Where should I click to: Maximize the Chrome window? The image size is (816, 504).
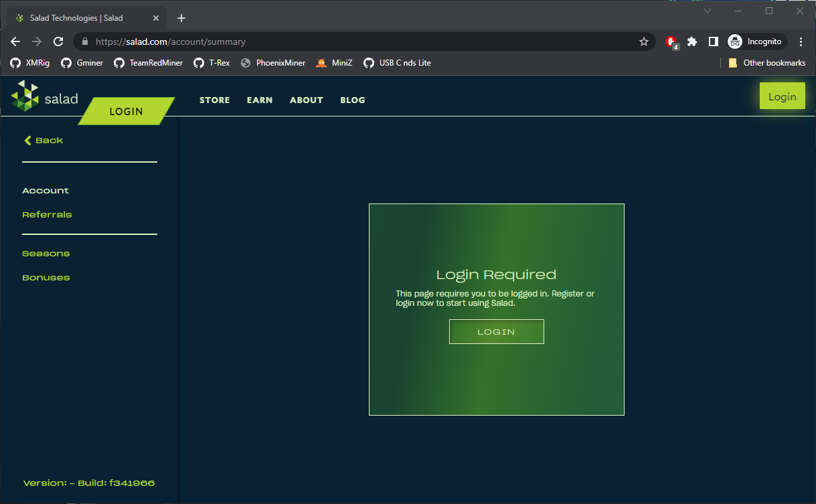click(769, 11)
